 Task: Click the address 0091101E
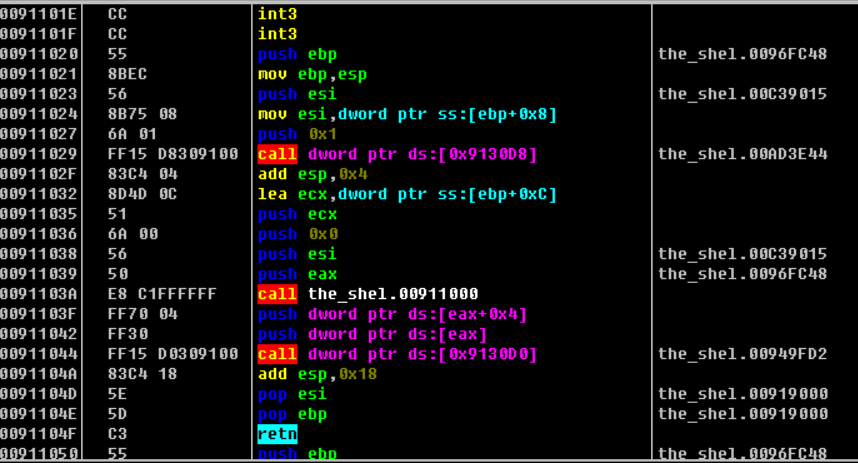coord(39,14)
